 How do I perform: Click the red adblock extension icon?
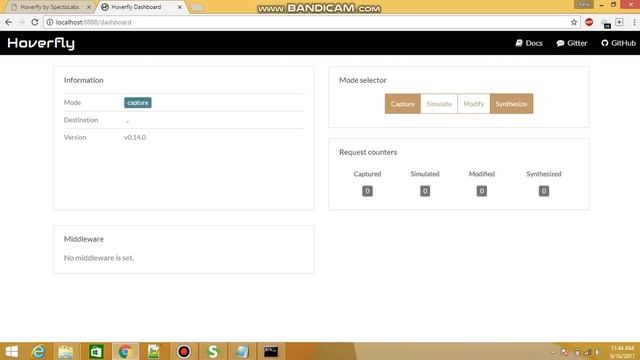click(x=589, y=22)
